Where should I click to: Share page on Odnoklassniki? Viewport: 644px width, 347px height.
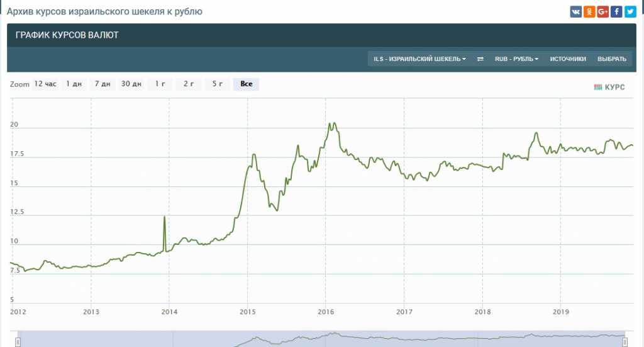click(x=589, y=11)
